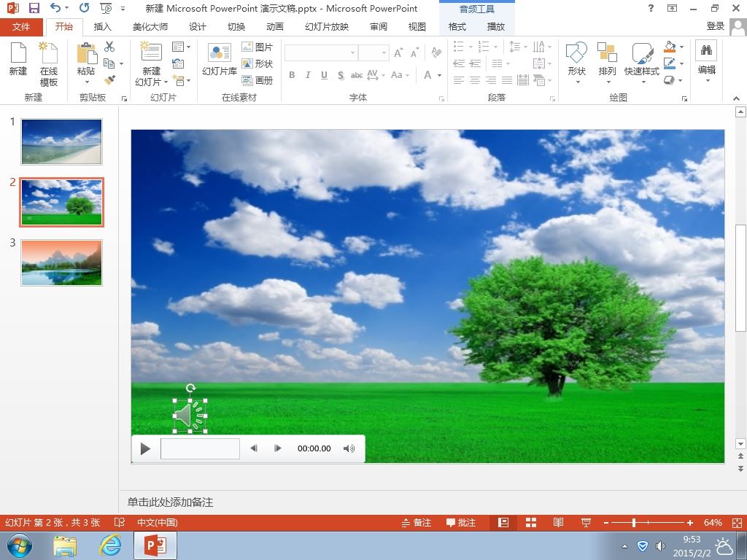Click the Shape Effects icon
The height and width of the screenshot is (560, 747).
click(670, 80)
